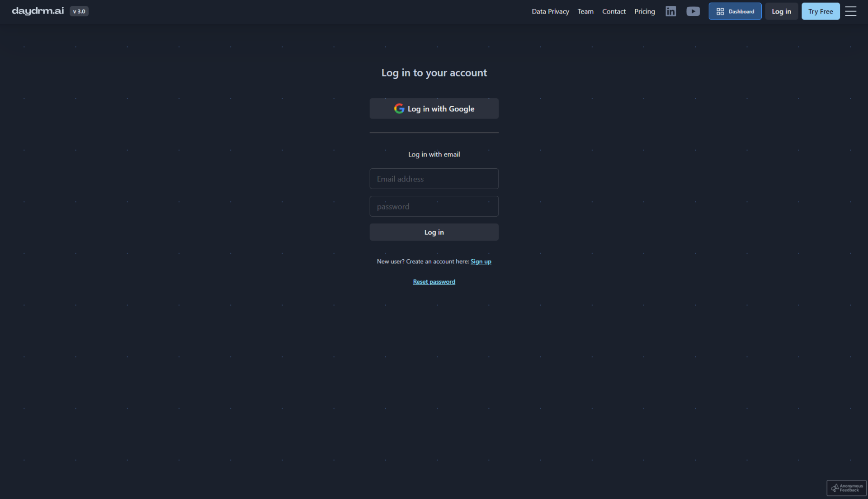The width and height of the screenshot is (868, 499).
Task: Follow the Sign up link
Action: pyautogui.click(x=481, y=261)
